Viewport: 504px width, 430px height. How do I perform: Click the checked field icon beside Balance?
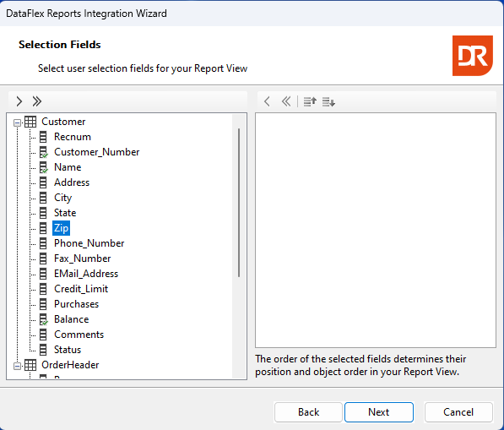[43, 319]
